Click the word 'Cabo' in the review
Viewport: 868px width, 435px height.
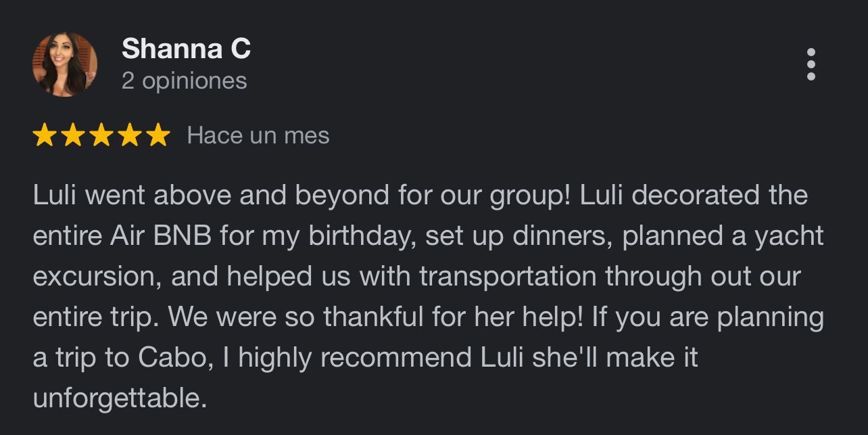pos(167,358)
